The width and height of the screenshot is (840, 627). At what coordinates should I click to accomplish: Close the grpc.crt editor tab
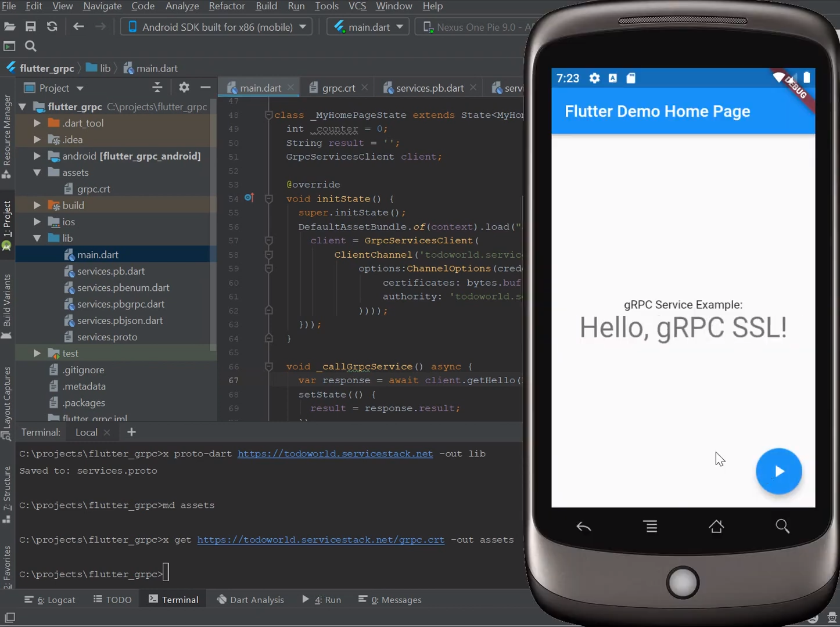[x=364, y=87]
